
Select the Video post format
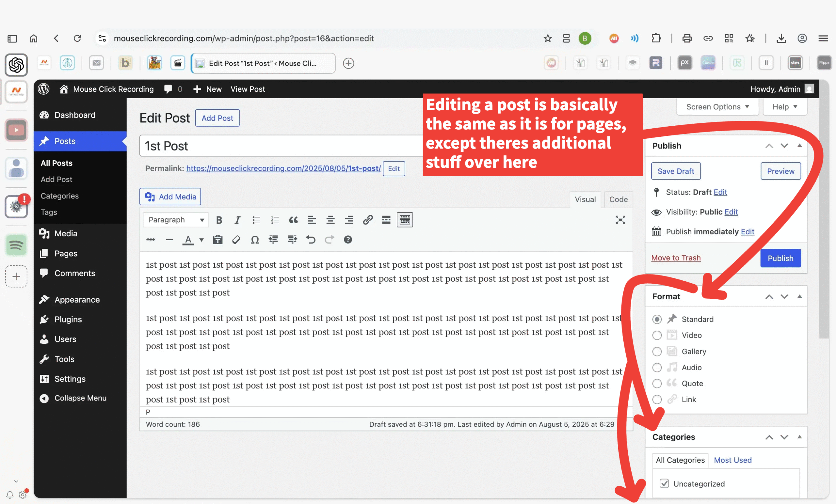[x=657, y=336]
